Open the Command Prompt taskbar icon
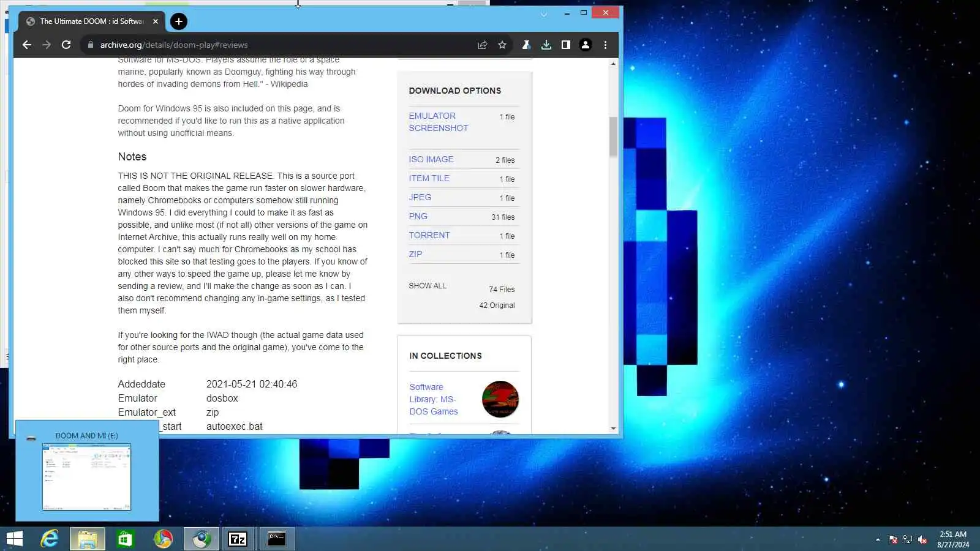This screenshot has height=551, width=980. pyautogui.click(x=277, y=539)
